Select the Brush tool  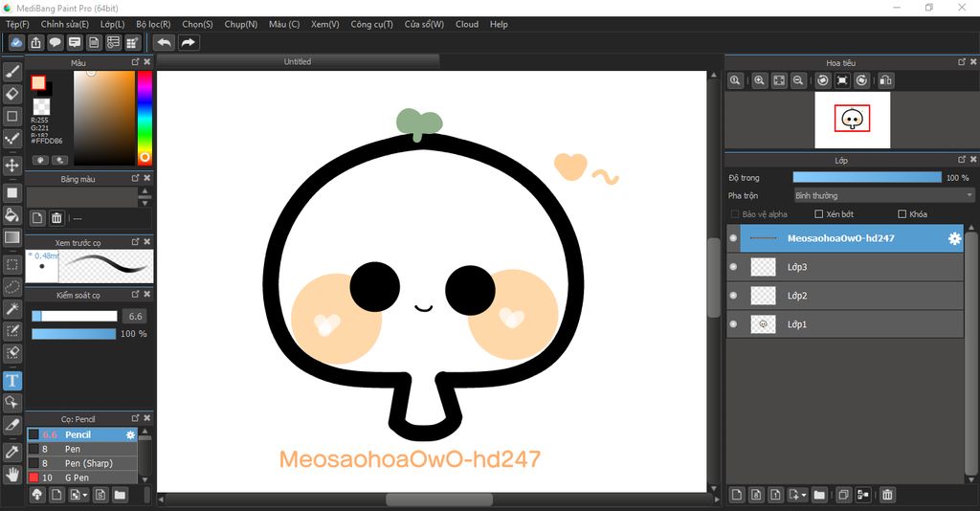[x=11, y=73]
